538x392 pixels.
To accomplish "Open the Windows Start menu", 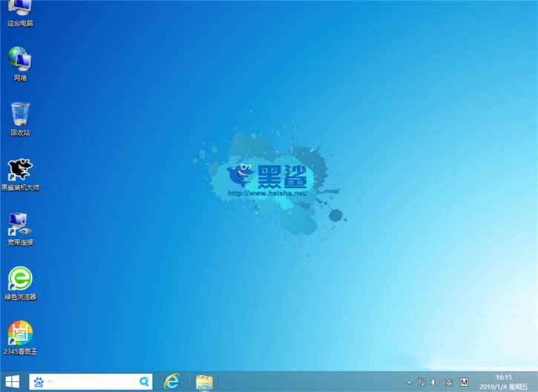I will (13, 382).
